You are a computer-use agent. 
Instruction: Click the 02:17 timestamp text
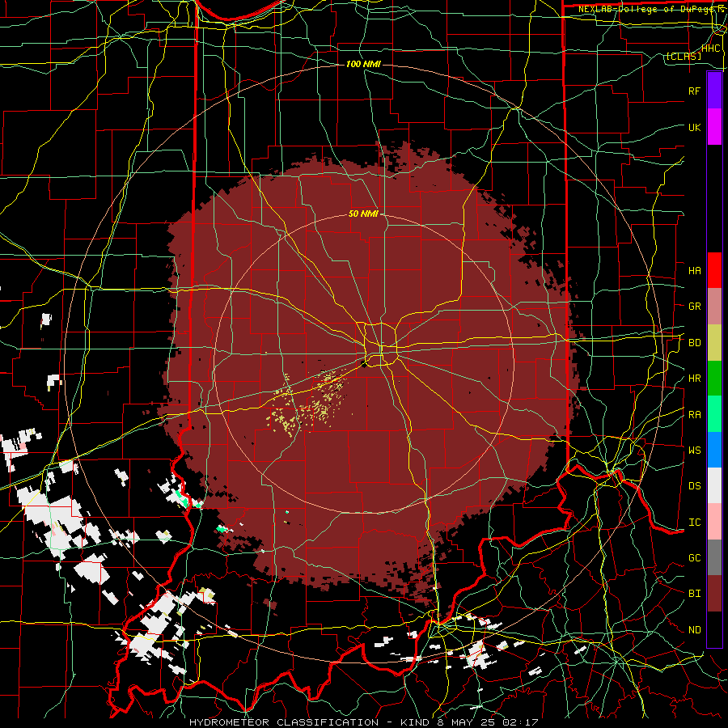tap(521, 722)
